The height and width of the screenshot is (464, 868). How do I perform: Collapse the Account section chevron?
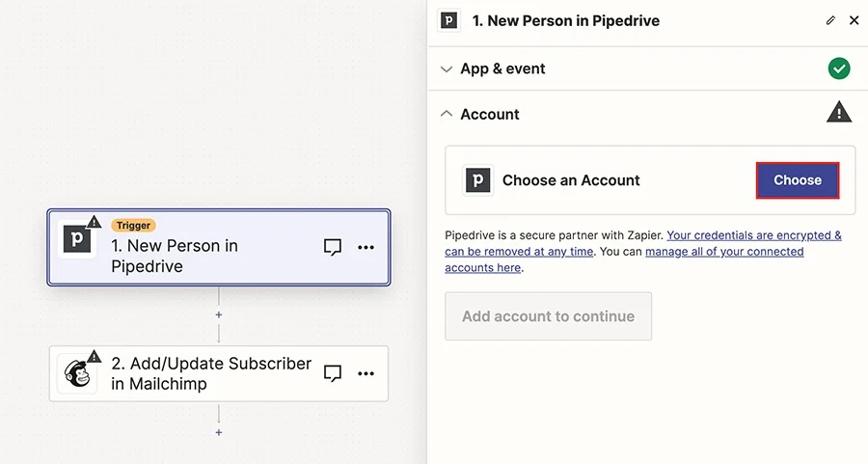(447, 114)
